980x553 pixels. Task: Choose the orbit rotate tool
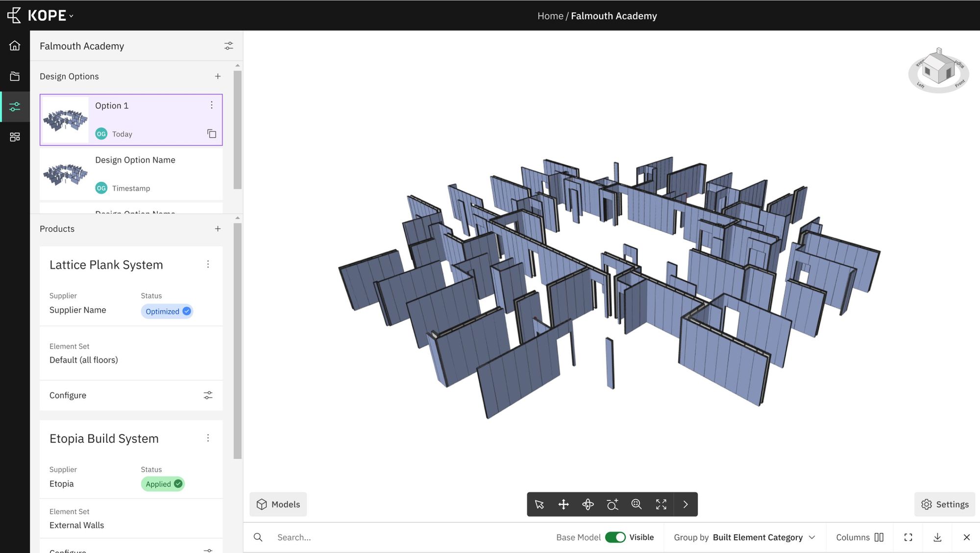(588, 505)
